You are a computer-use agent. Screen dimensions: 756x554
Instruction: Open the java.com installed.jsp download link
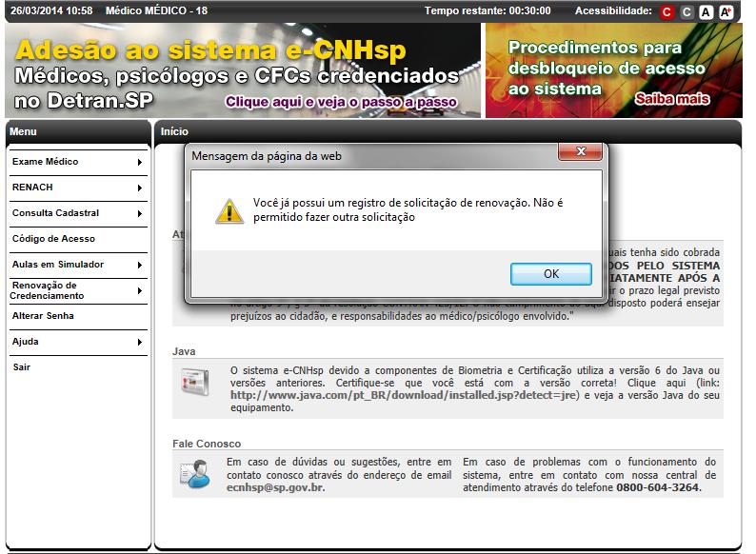click(403, 395)
